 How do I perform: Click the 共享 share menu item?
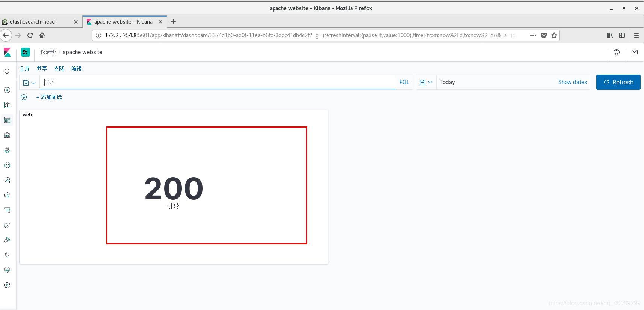42,69
